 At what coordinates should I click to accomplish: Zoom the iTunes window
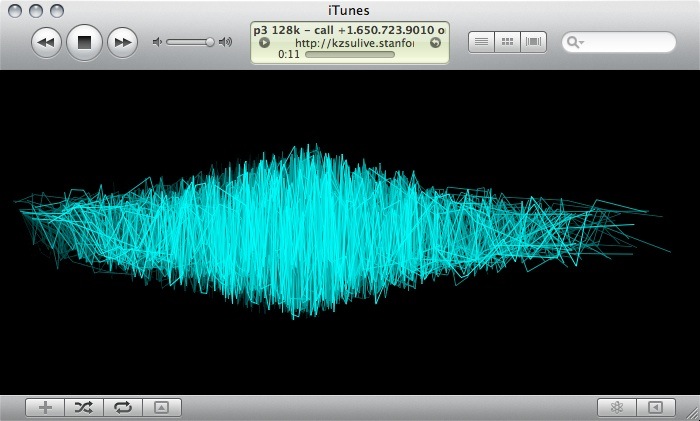[x=57, y=11]
